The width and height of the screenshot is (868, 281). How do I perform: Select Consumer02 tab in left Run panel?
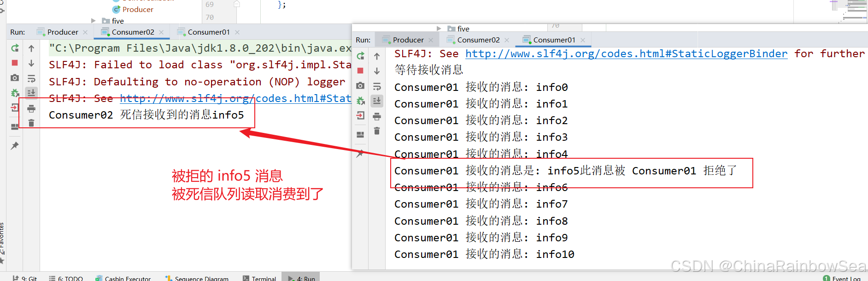coord(133,32)
